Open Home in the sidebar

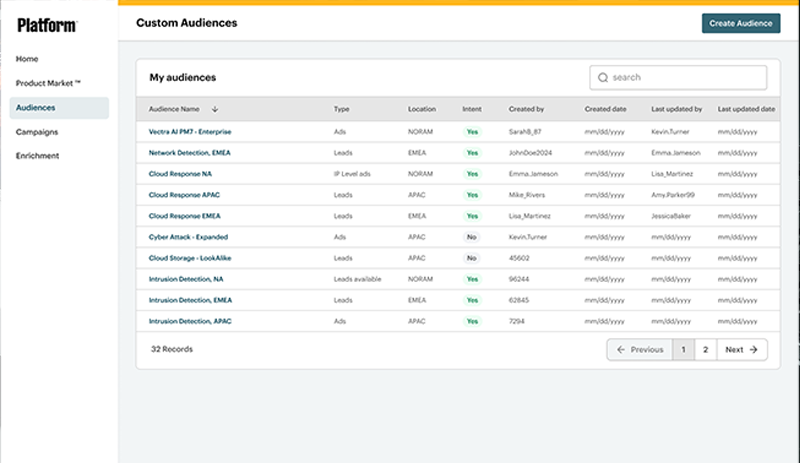click(x=27, y=59)
